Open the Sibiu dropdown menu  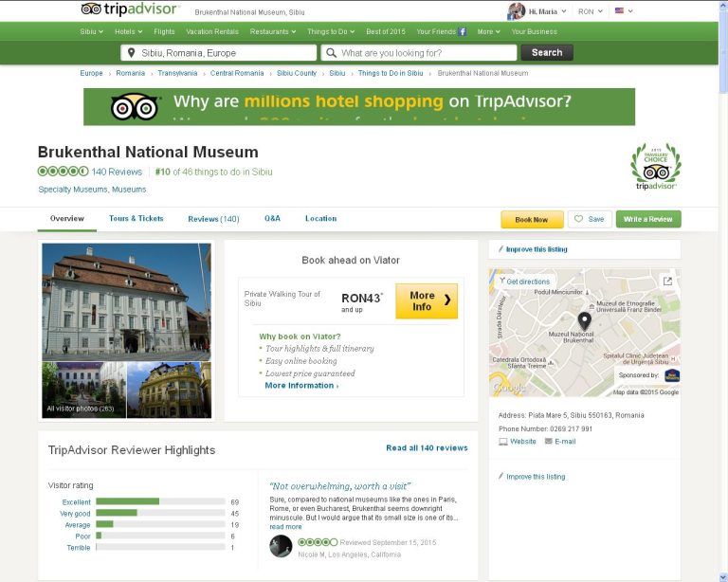click(91, 31)
